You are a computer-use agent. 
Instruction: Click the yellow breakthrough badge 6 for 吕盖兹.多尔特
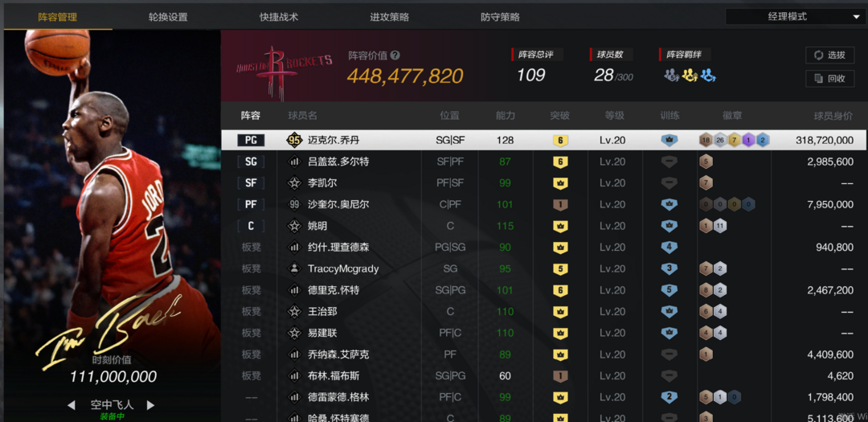pyautogui.click(x=560, y=162)
